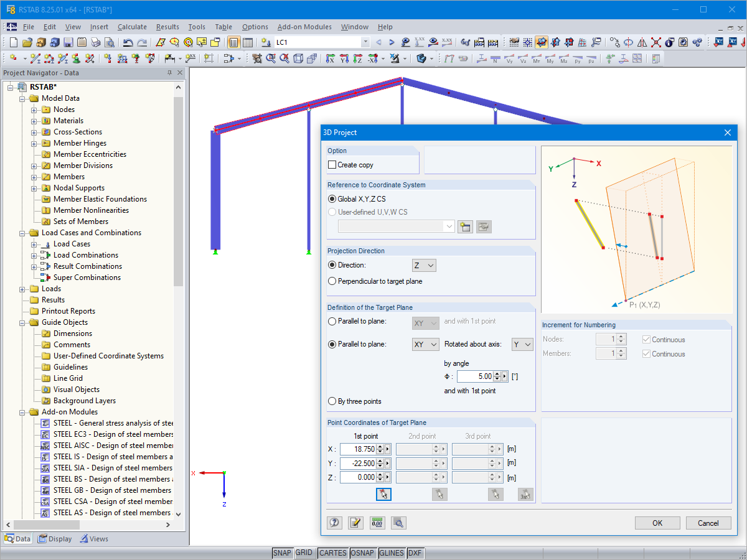This screenshot has height=560, width=747.
Task: Create new coordinate system icon beside the dropdown
Action: coord(465,226)
